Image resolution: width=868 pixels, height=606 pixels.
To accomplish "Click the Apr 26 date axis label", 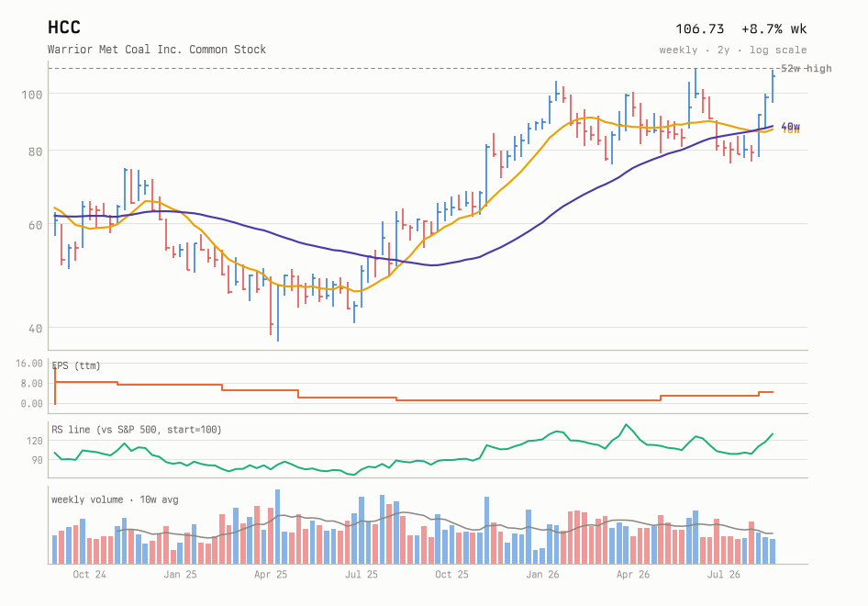I will click(x=633, y=575).
